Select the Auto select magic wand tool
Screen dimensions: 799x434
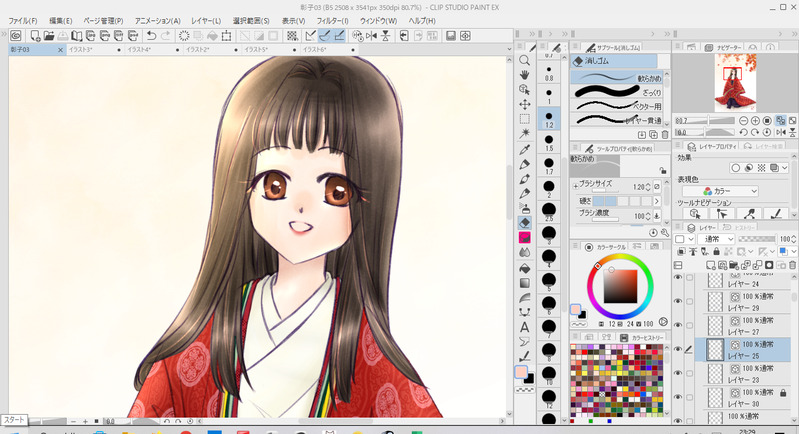[x=524, y=133]
